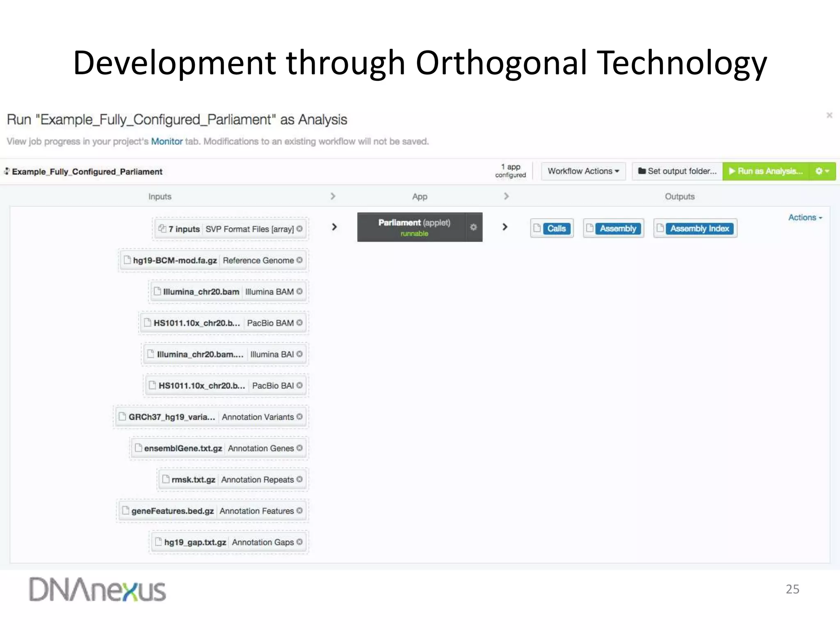The height and width of the screenshot is (630, 840).
Task: Click the Parliament applet settings gear
Action: point(473,227)
